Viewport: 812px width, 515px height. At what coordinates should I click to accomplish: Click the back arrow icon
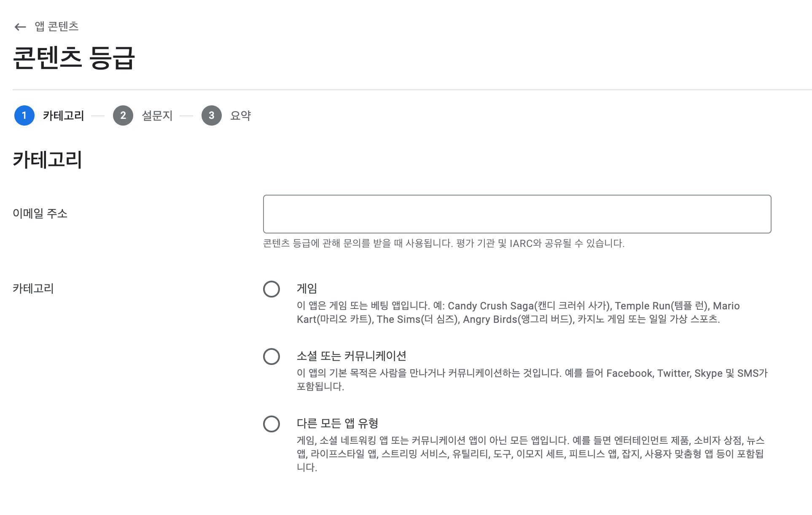click(20, 27)
